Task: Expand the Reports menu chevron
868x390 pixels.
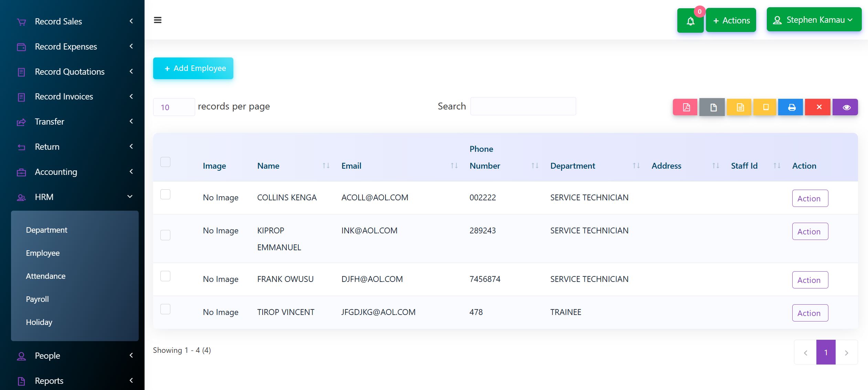Action: 131,380
